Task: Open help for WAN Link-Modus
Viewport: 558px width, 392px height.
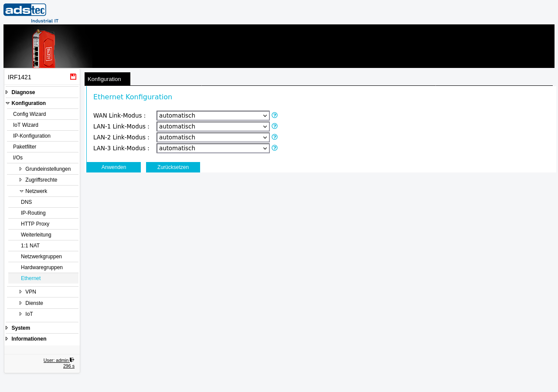Action: click(x=275, y=115)
